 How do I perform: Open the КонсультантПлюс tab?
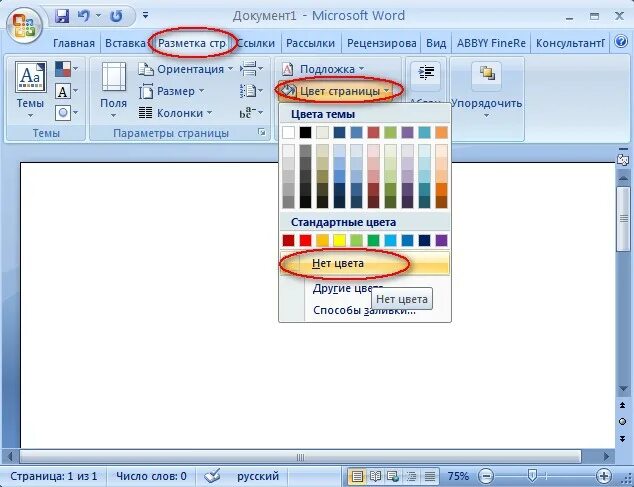570,43
